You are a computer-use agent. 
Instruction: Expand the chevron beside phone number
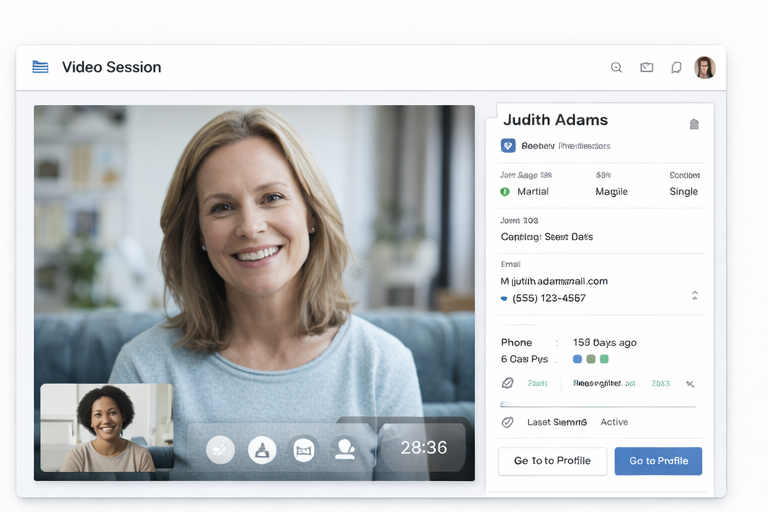click(695, 295)
